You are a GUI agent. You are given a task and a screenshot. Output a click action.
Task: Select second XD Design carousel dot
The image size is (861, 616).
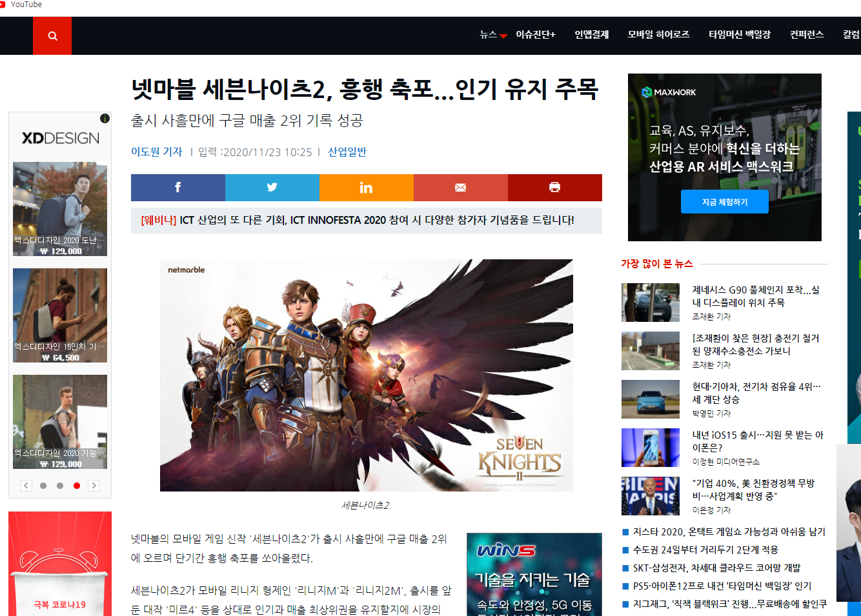pyautogui.click(x=60, y=486)
